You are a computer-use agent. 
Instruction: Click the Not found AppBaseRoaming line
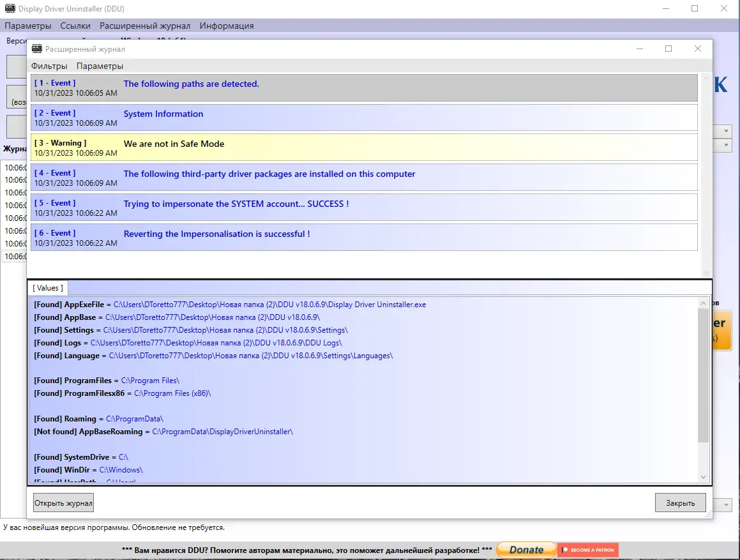pos(163,432)
